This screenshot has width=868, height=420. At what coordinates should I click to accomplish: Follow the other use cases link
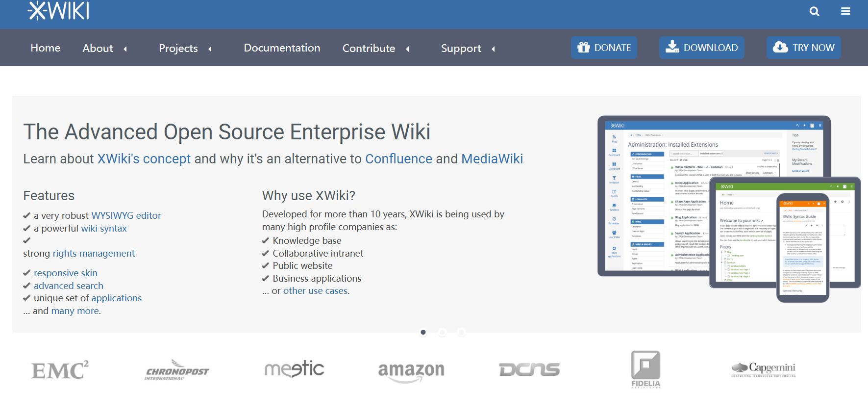click(316, 290)
